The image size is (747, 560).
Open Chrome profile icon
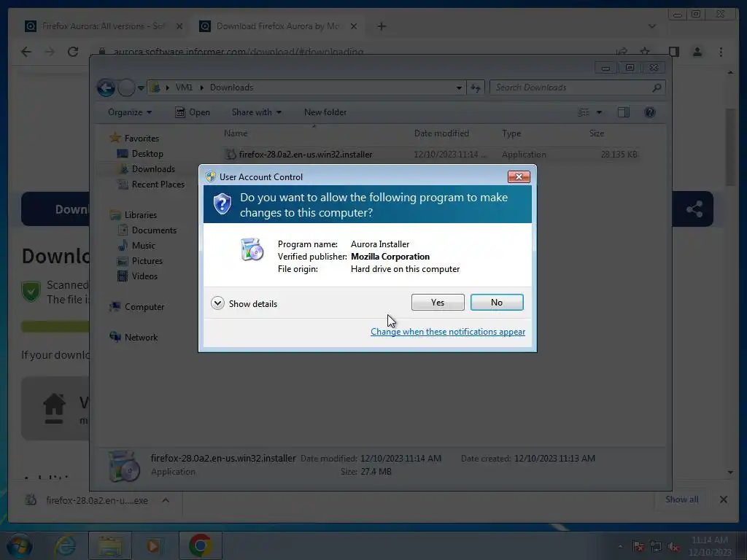tap(697, 52)
